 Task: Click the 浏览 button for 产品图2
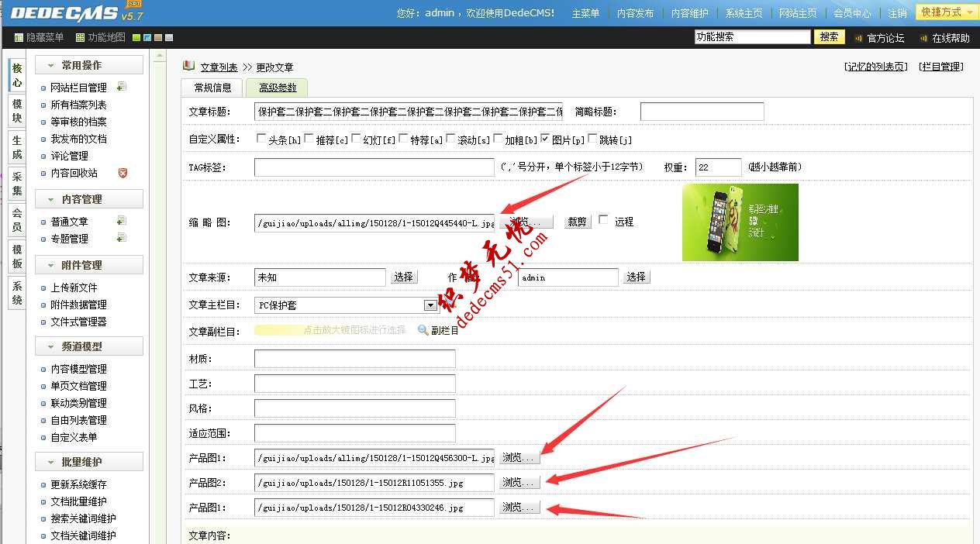point(518,482)
